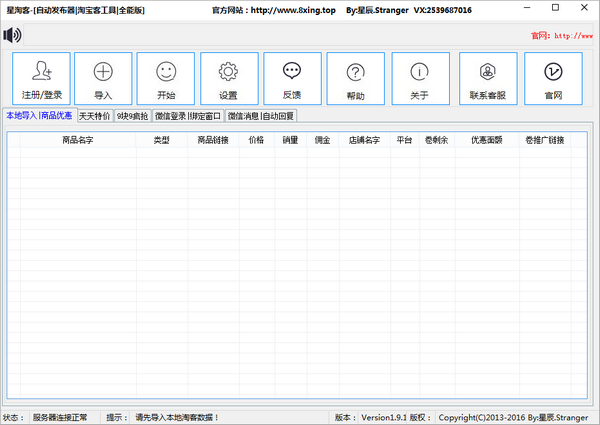Image resolution: width=600 pixels, height=425 pixels.
Task: Click the Copyright(C)2013-2016 status text
Action: [x=513, y=417]
